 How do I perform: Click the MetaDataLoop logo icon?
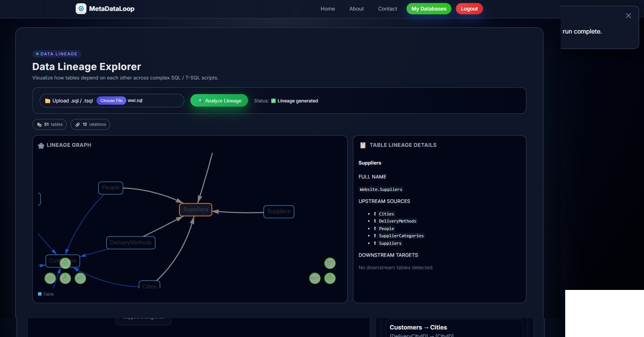(x=81, y=9)
